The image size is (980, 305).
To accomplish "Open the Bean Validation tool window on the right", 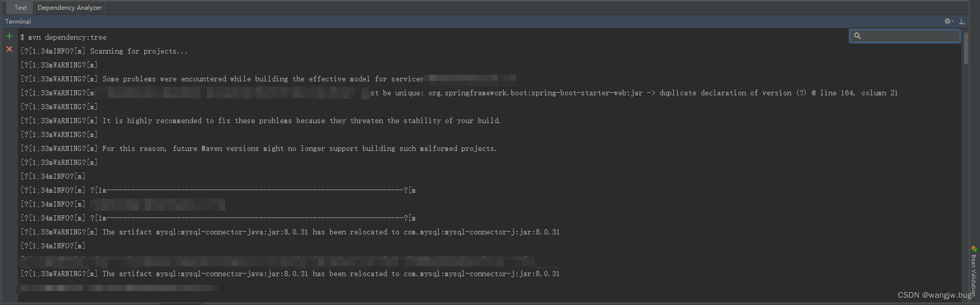I will pyautogui.click(x=974, y=263).
